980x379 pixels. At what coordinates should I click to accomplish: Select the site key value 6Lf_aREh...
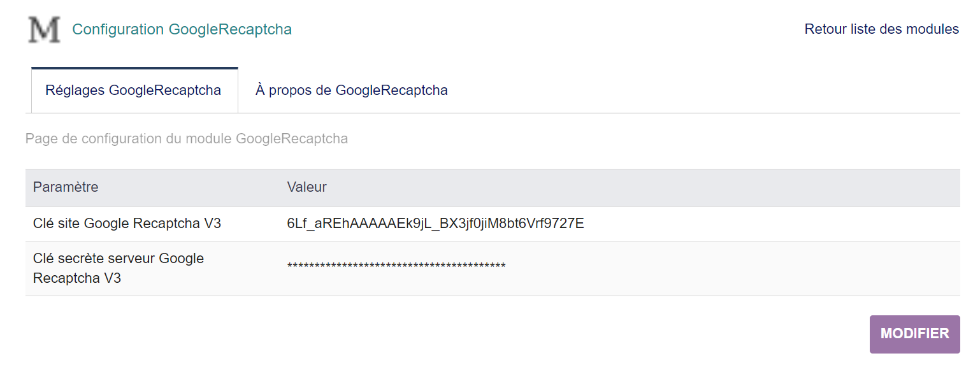click(435, 224)
